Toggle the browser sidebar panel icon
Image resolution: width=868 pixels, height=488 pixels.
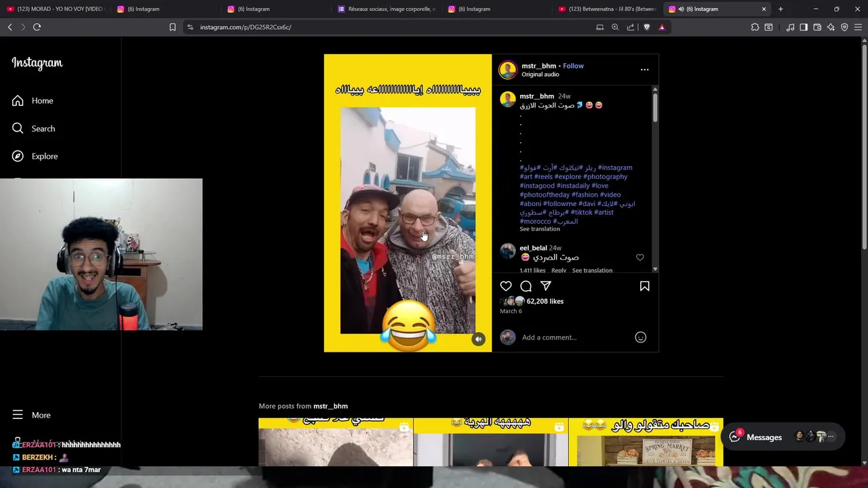click(x=804, y=27)
